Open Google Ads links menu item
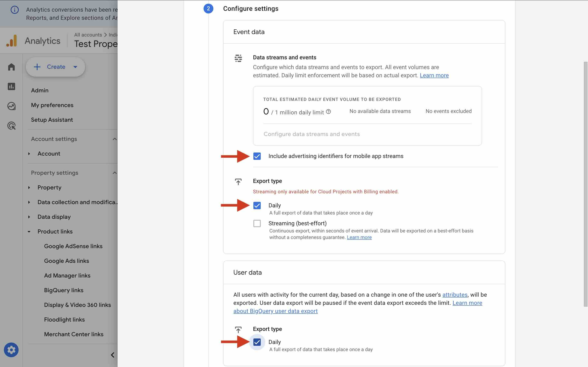 (67, 261)
